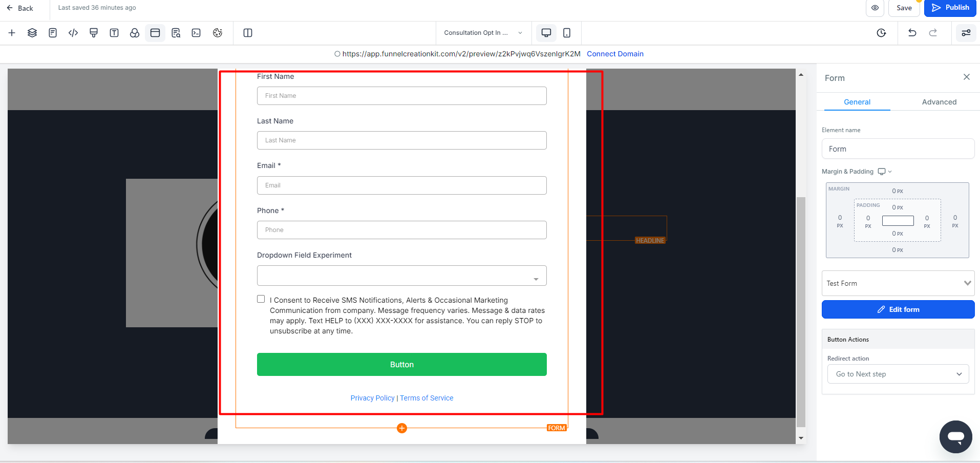The width and height of the screenshot is (980, 463).
Task: Expand the Redirect action dropdown
Action: click(898, 374)
